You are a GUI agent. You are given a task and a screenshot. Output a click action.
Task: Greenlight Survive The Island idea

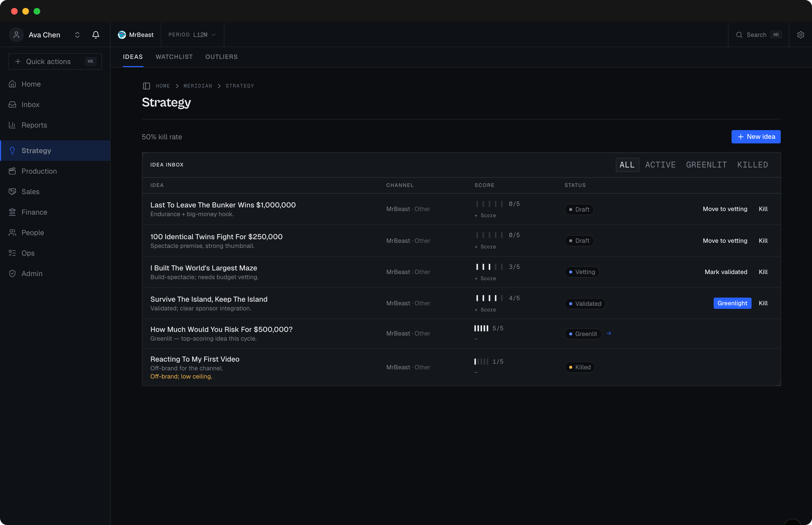pyautogui.click(x=732, y=303)
